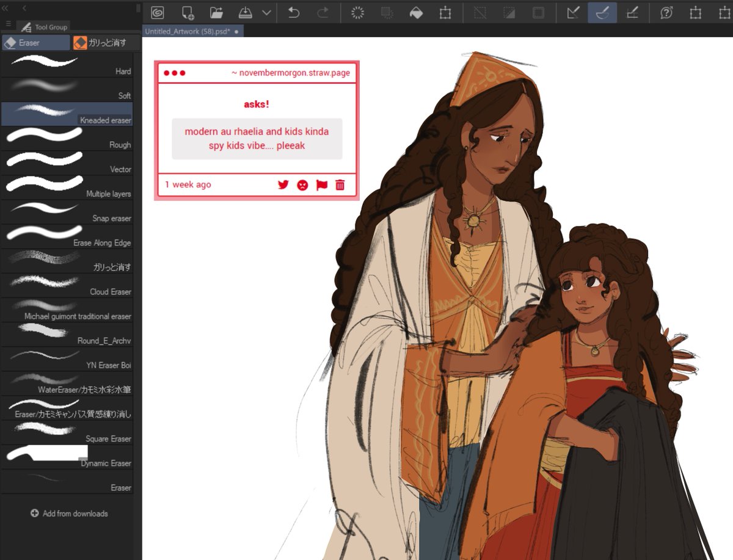Select the YN Eraser Boi
Viewport: 733px width, 560px height.
tap(67, 358)
